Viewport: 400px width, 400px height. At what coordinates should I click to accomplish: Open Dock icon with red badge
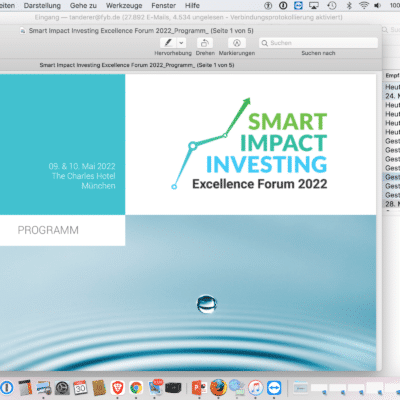coord(155,387)
